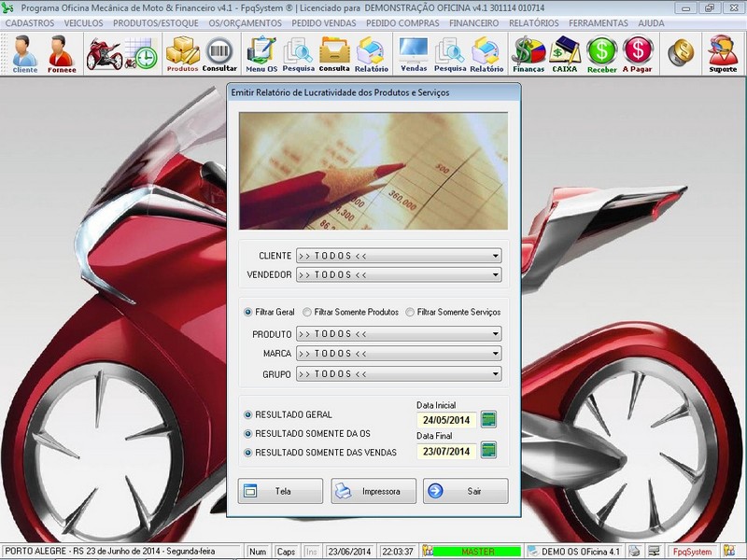
Task: Click the Menu OS toolbar icon
Action: 261,54
